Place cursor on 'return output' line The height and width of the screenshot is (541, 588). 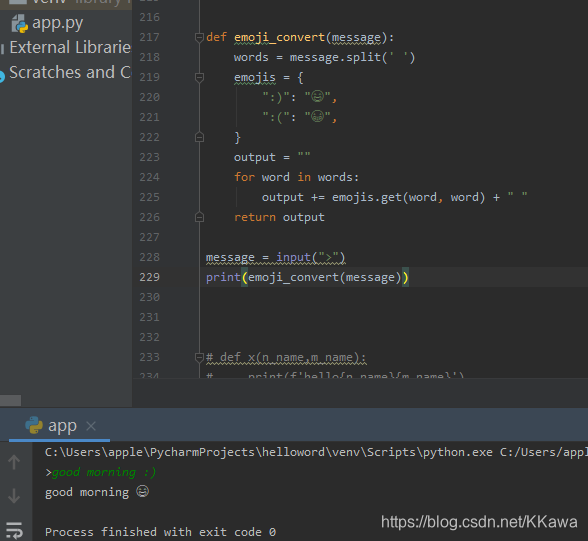[x=279, y=217]
